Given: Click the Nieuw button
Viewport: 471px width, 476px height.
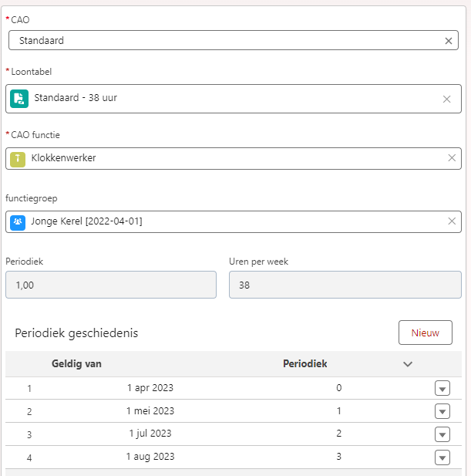Looking at the screenshot, I should coord(426,333).
